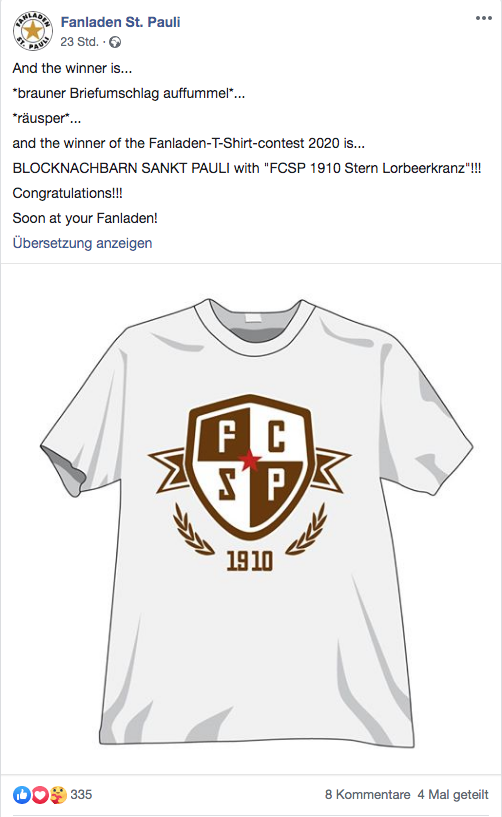502x817 pixels.
Task: Show the list of 335 reactions
Action: (x=81, y=795)
